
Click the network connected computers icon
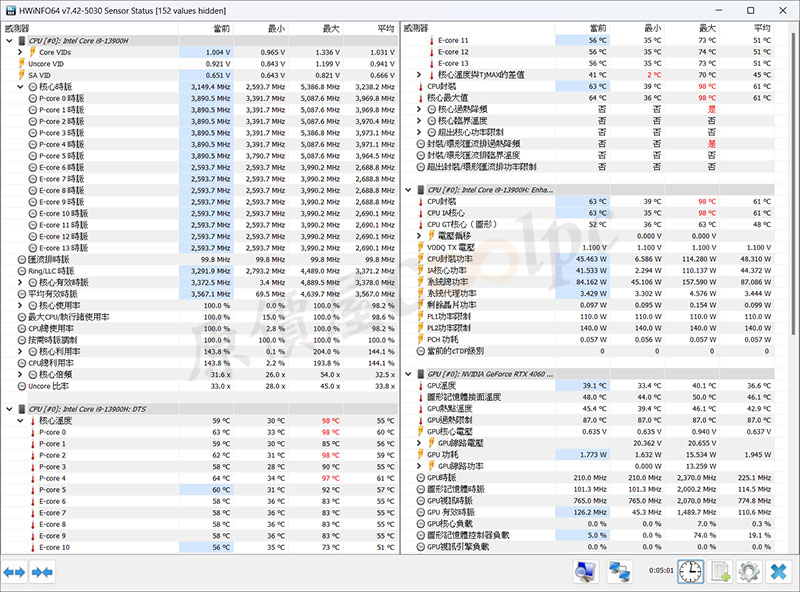620,572
